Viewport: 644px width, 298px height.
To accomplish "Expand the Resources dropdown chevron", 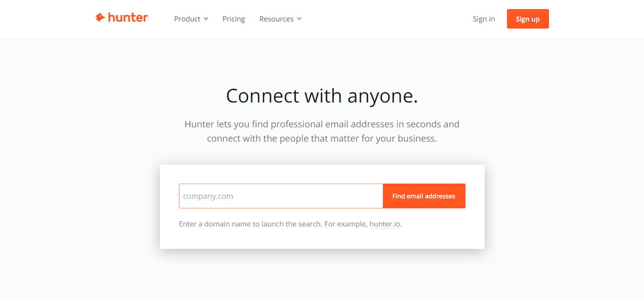I will click(x=299, y=19).
